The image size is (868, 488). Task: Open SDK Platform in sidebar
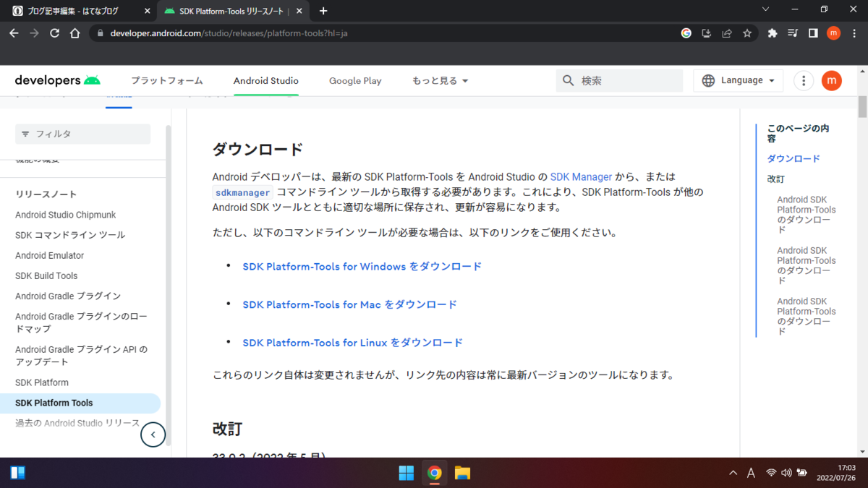pyautogui.click(x=42, y=382)
